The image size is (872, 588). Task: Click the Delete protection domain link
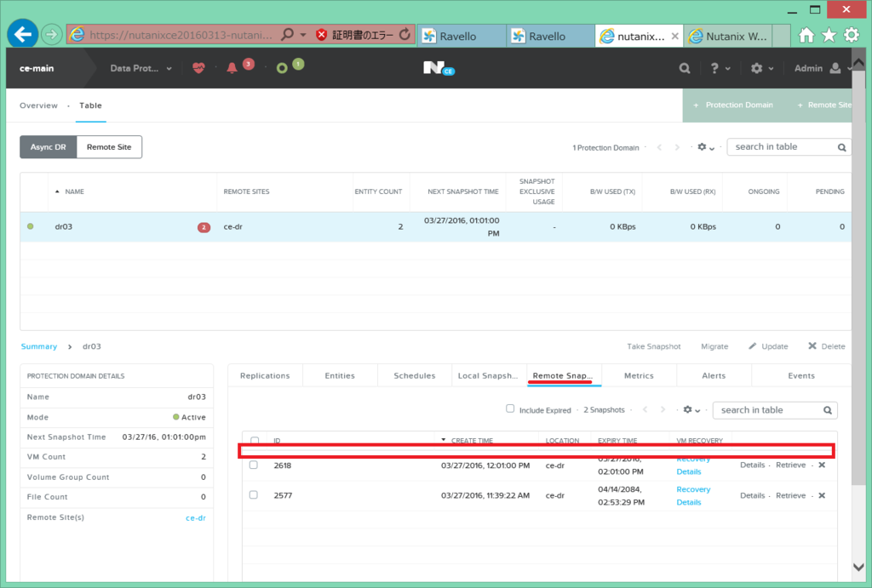click(826, 346)
